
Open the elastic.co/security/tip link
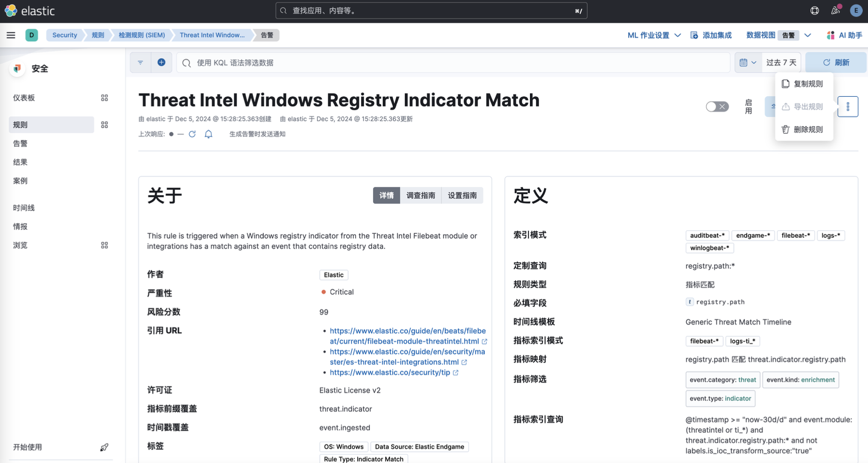pos(390,372)
